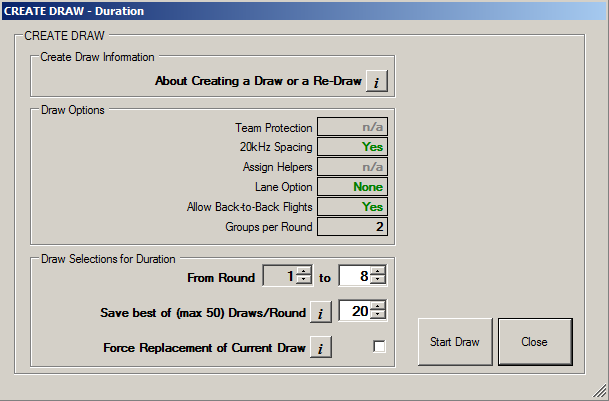This screenshot has height=401, width=609.
Task: Click the 'Groups per Round' label
Action: (x=269, y=227)
